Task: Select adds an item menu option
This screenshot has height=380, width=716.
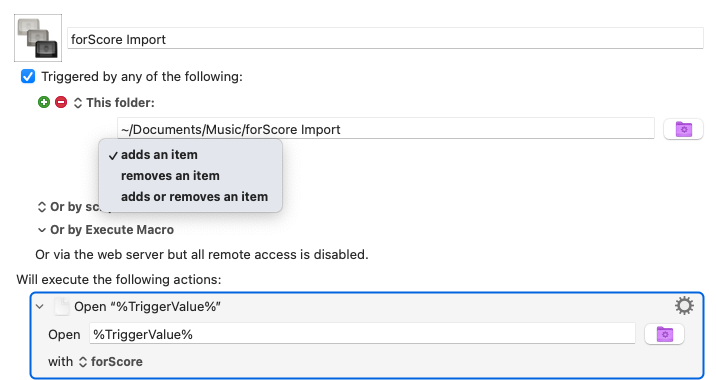Action: tap(190, 155)
